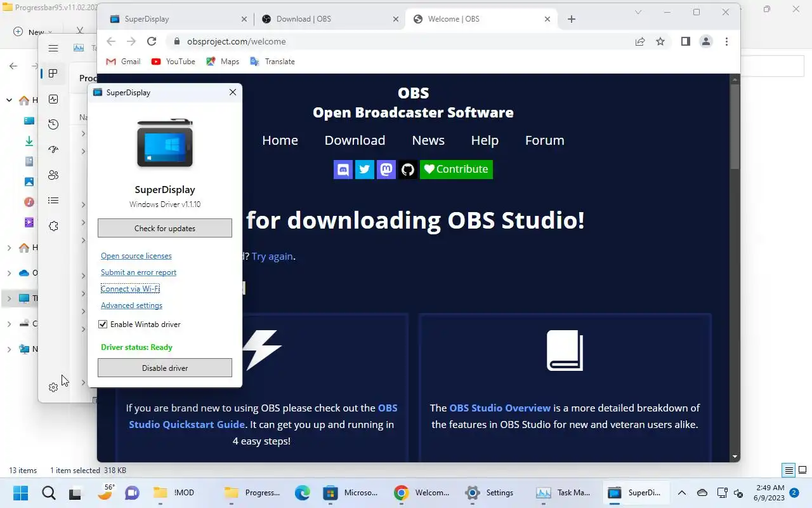Image resolution: width=812 pixels, height=508 pixels.
Task: Open Task Manager settings gear icon
Action: 53,387
